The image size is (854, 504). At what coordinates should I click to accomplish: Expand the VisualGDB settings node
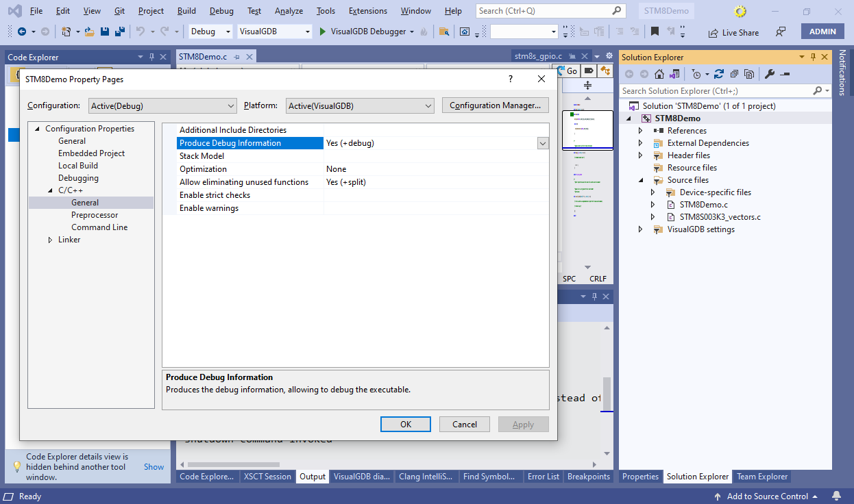click(641, 229)
